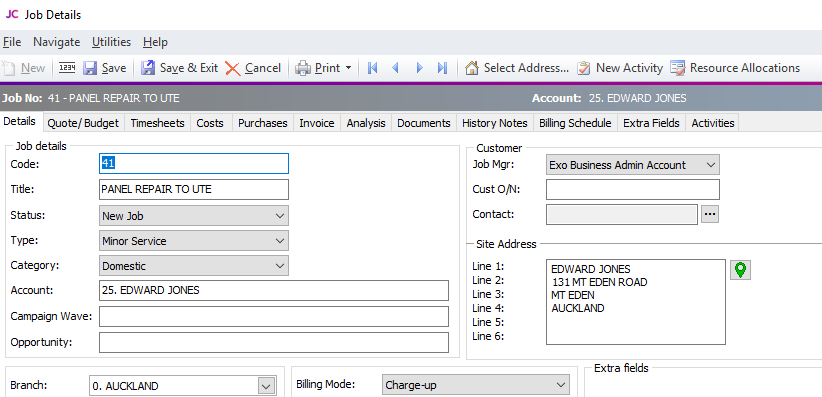Go to previous job record
This screenshot has height=397, width=822.
tap(396, 68)
